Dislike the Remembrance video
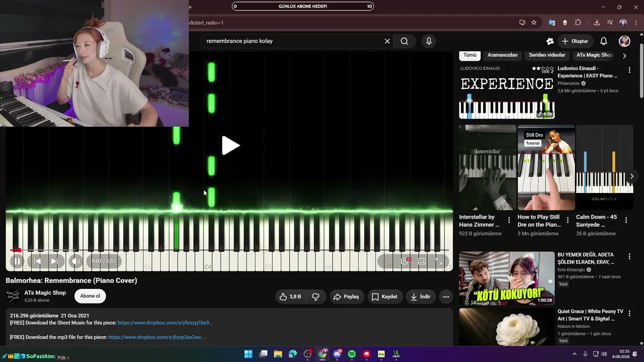Image resolution: width=644 pixels, height=362 pixels. (315, 297)
